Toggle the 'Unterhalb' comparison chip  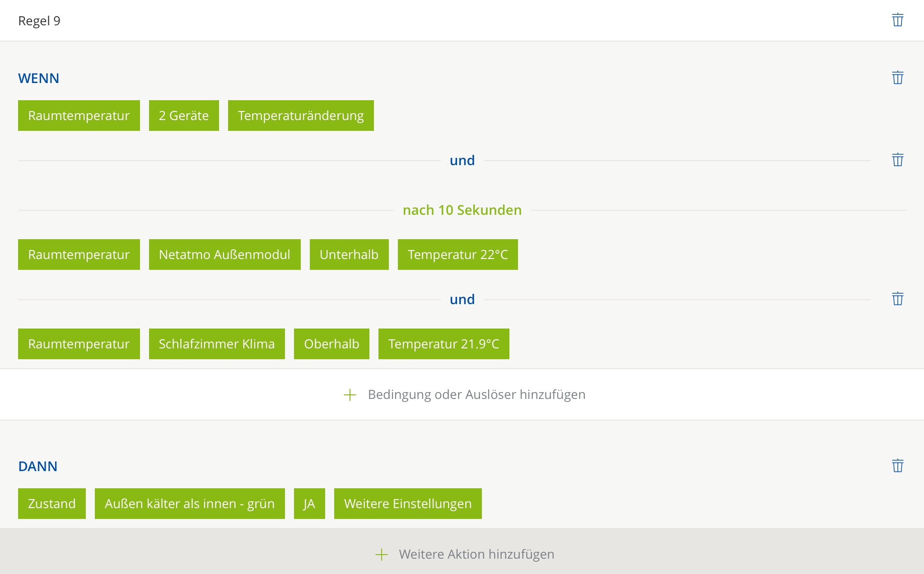click(349, 255)
